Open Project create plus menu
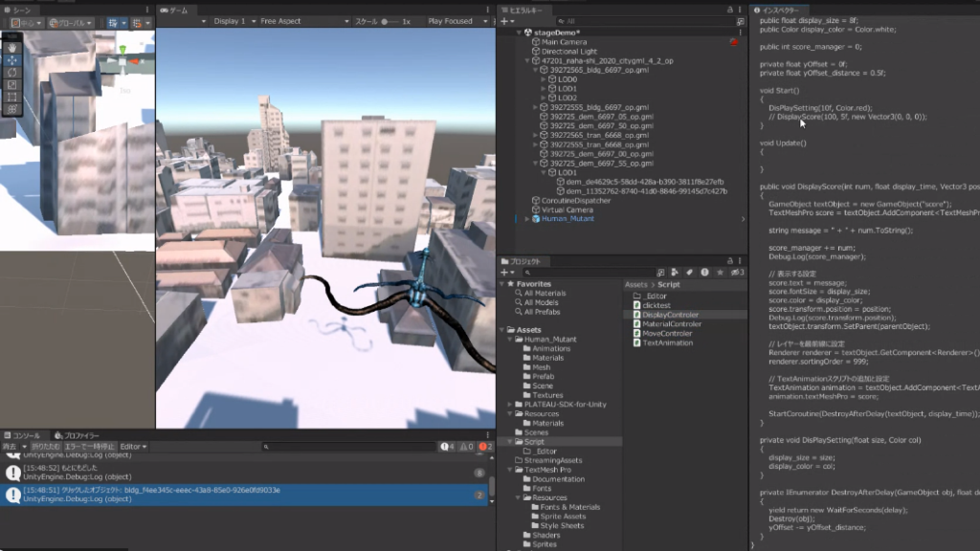The image size is (980, 551). [507, 273]
